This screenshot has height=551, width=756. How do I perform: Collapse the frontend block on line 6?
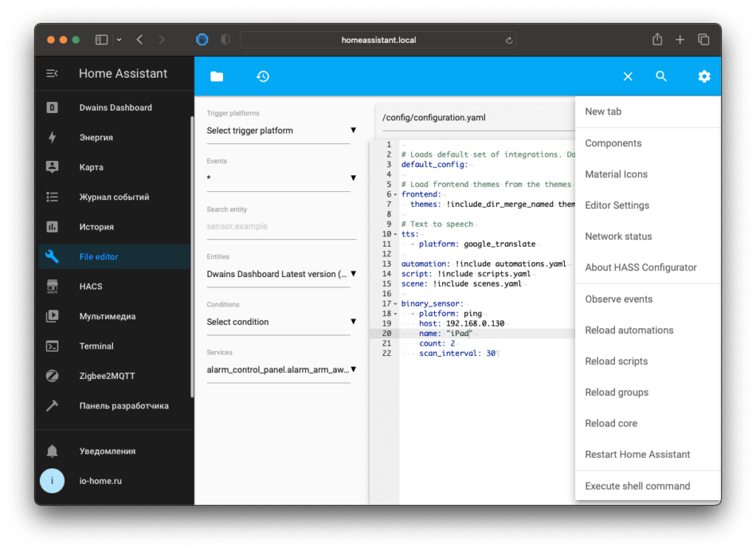pos(396,194)
